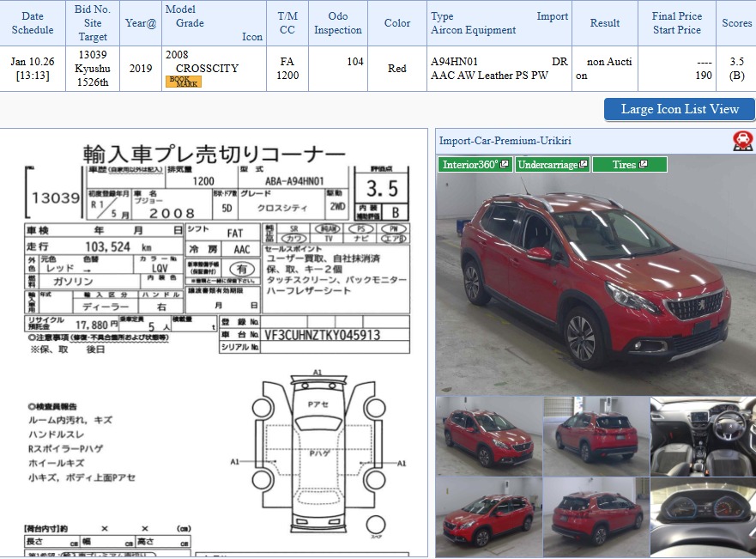Click the CROSSCITY model grade text
The width and height of the screenshot is (756, 559).
point(208,69)
